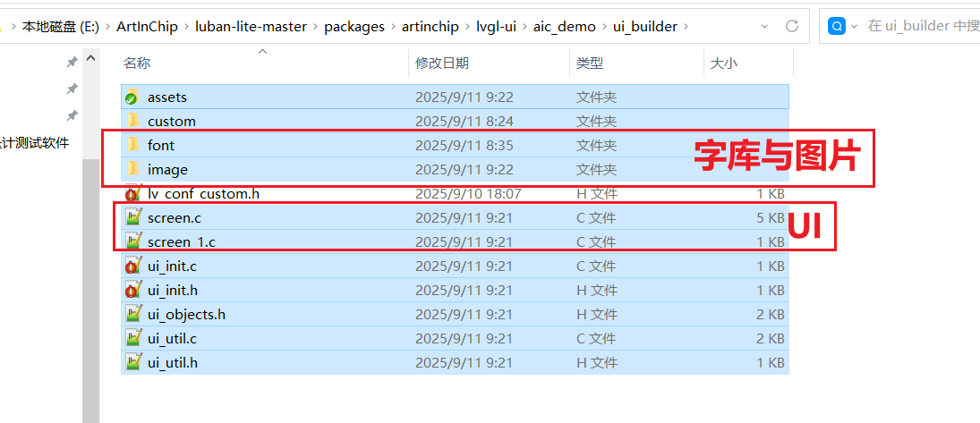Click the navigation pane scroll-up arrow
Viewport: 980px width, 423px height.
(x=90, y=59)
